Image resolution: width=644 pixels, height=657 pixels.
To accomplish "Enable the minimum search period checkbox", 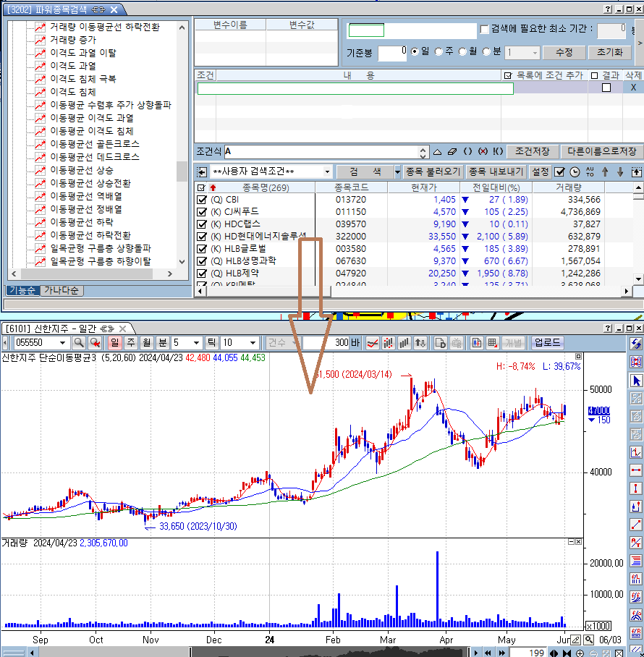I will point(485,29).
